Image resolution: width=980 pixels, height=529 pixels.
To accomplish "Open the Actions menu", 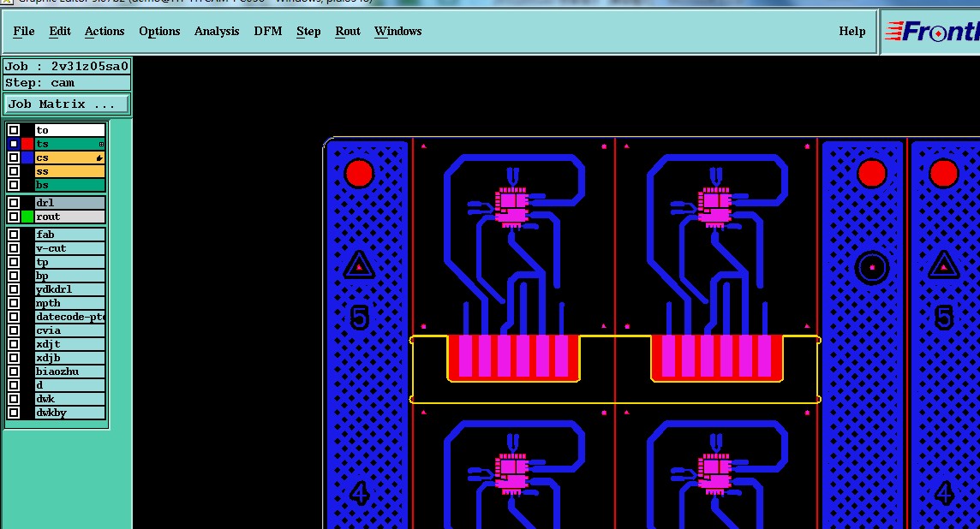I will coord(105,31).
